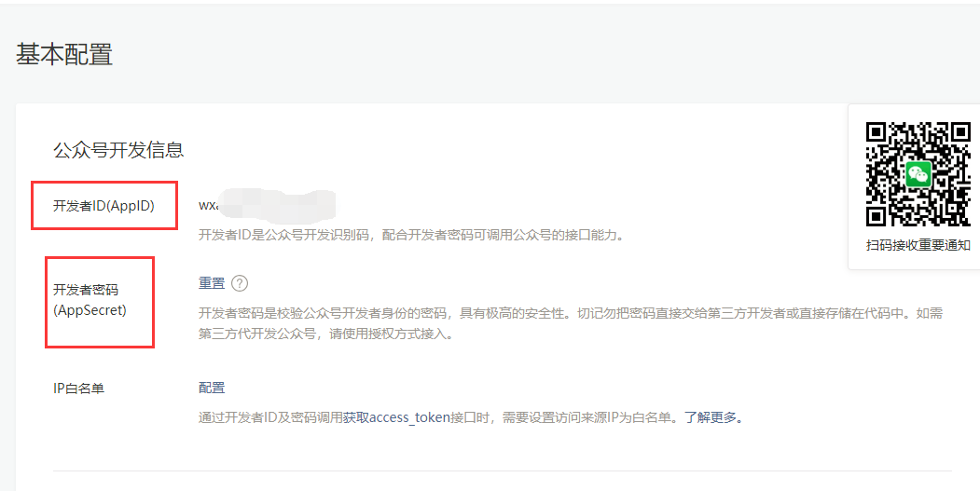Click the text explaining 开发者ID是公众号开发识别码
This screenshot has height=491, width=980.
[x=411, y=236]
